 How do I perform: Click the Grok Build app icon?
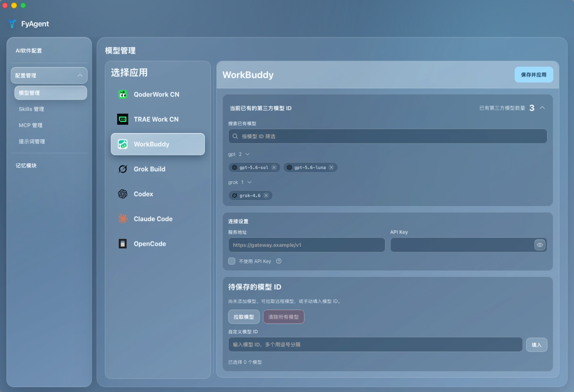[x=123, y=169]
